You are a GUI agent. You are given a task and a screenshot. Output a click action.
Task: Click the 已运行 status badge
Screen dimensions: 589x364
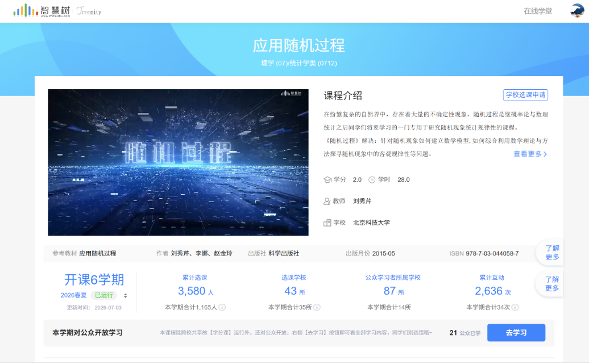tap(103, 295)
